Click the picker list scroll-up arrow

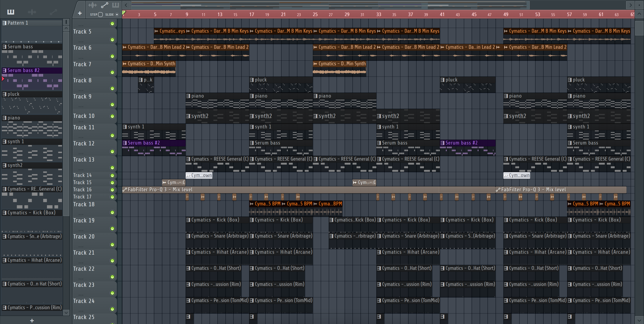(x=66, y=28)
